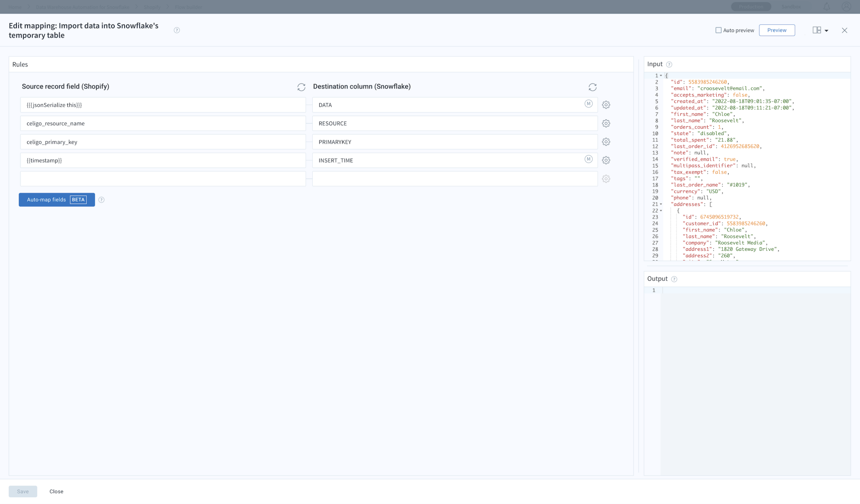This screenshot has width=860, height=504.
Task: Collapse JSON root object on line 1
Action: click(661, 76)
